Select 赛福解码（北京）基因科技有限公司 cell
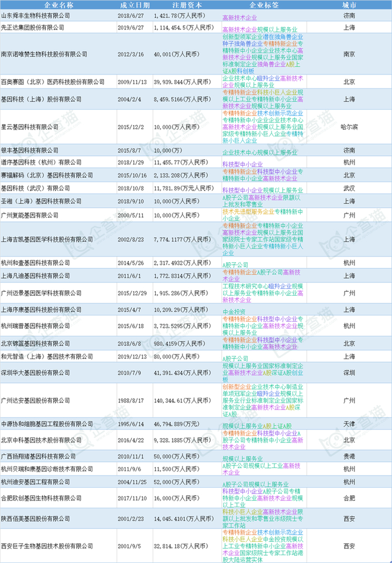The width and height of the screenshot is (392, 563). [47, 175]
